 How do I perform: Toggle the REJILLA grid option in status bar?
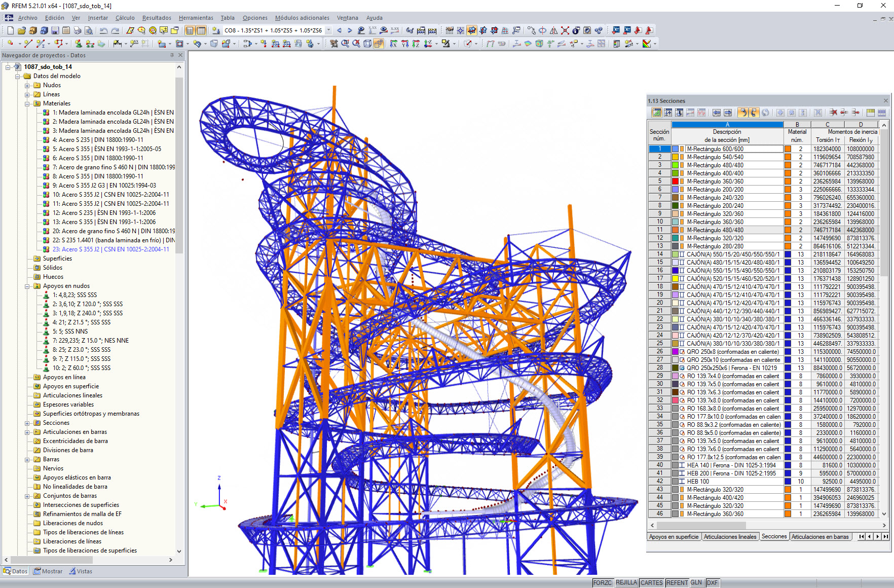626,583
